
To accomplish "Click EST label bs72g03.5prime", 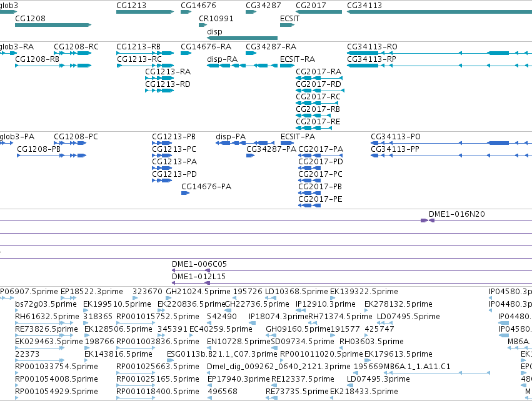I will coord(46,304).
